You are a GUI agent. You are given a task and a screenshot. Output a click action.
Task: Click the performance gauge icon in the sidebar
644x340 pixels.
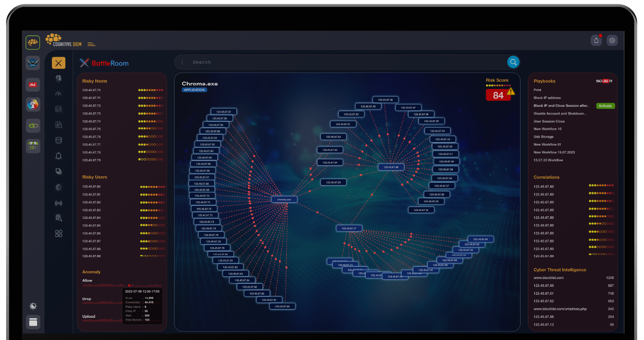59,93
